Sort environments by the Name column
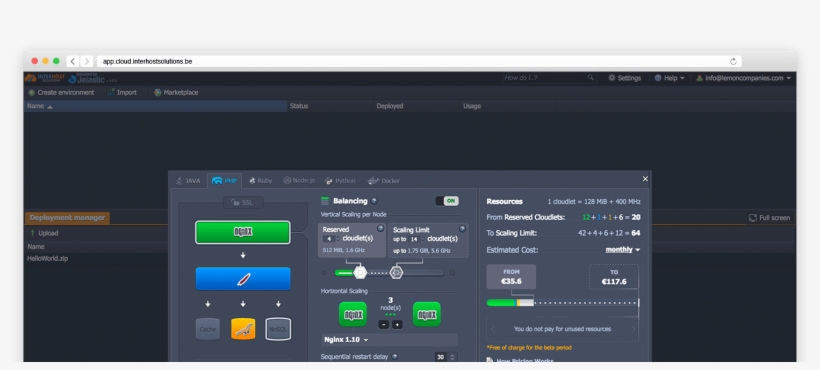The width and height of the screenshot is (820, 370). pyautogui.click(x=155, y=106)
